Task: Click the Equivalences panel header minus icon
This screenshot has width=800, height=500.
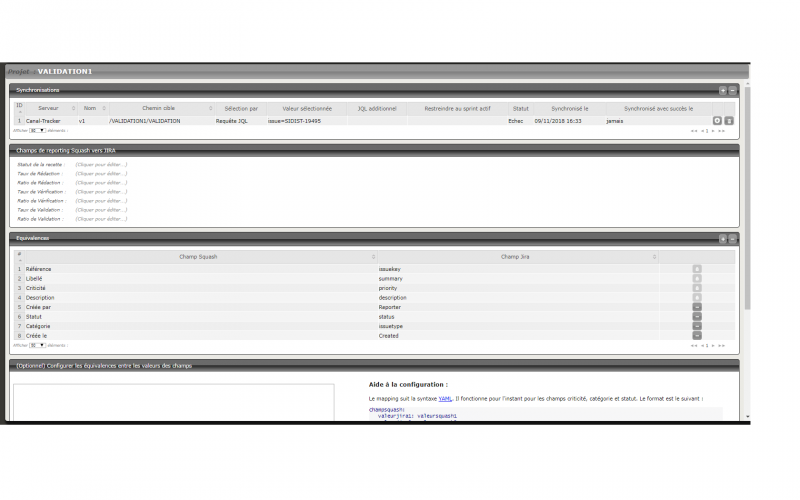Action: tap(732, 239)
